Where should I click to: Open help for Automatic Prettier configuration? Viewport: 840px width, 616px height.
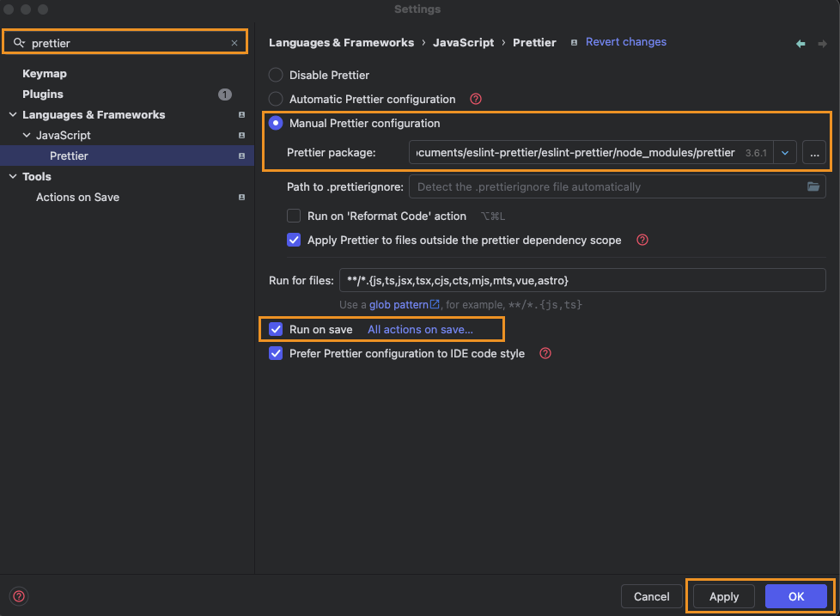point(475,99)
